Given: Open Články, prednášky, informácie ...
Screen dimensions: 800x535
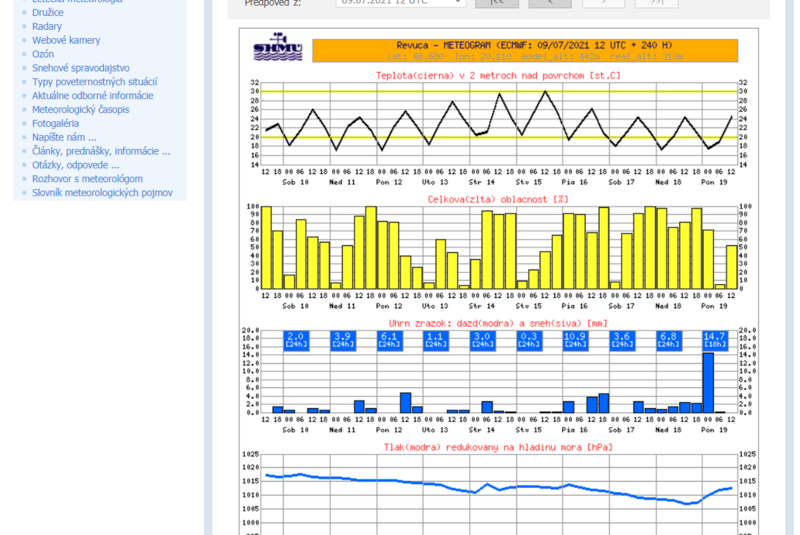Looking at the screenshot, I should tap(101, 150).
